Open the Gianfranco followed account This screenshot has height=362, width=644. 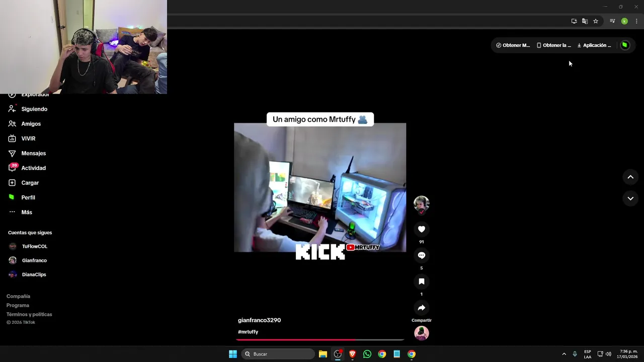click(28, 260)
